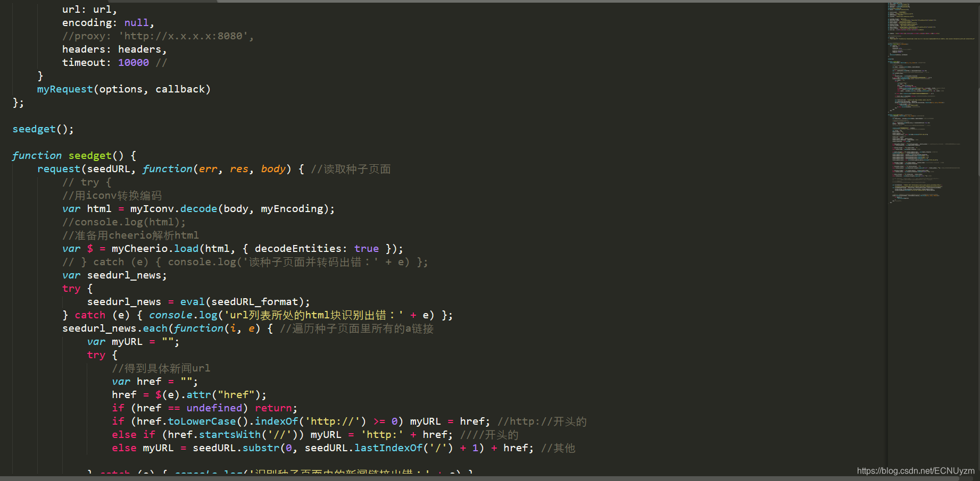980x481 pixels.
Task: Click the 'var myURL = "";' line
Action: click(x=133, y=342)
